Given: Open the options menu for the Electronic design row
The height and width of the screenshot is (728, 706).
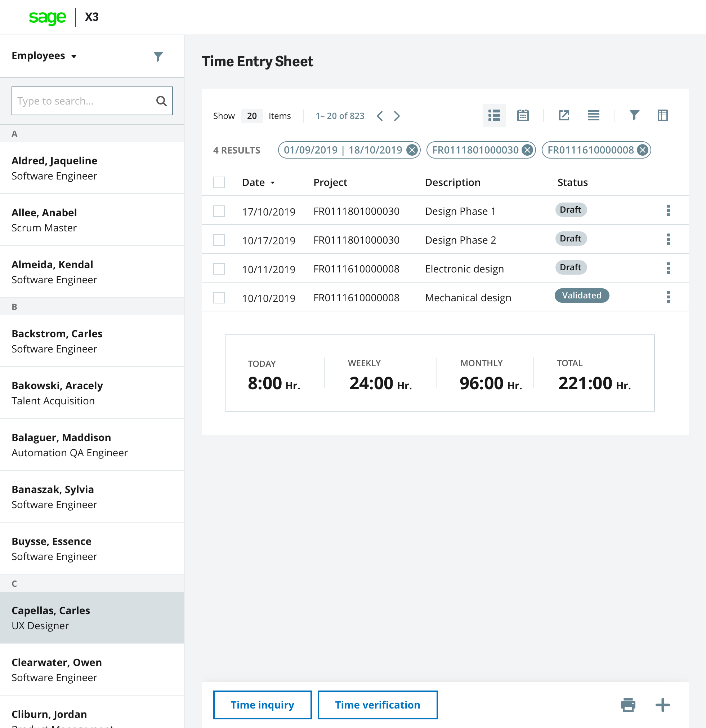Looking at the screenshot, I should [x=669, y=268].
